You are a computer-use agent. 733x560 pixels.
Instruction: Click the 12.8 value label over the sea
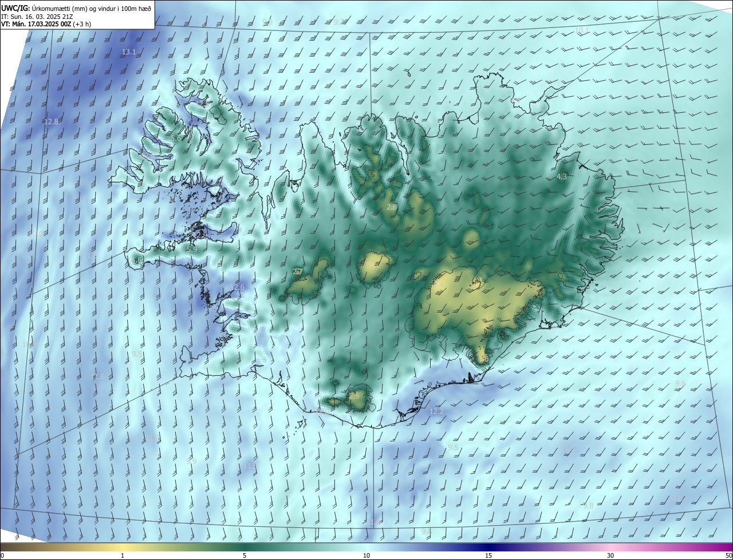pyautogui.click(x=51, y=122)
